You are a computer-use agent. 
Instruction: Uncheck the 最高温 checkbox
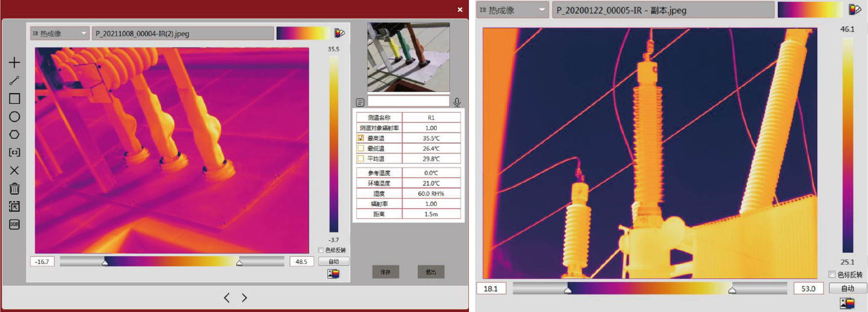(x=361, y=138)
